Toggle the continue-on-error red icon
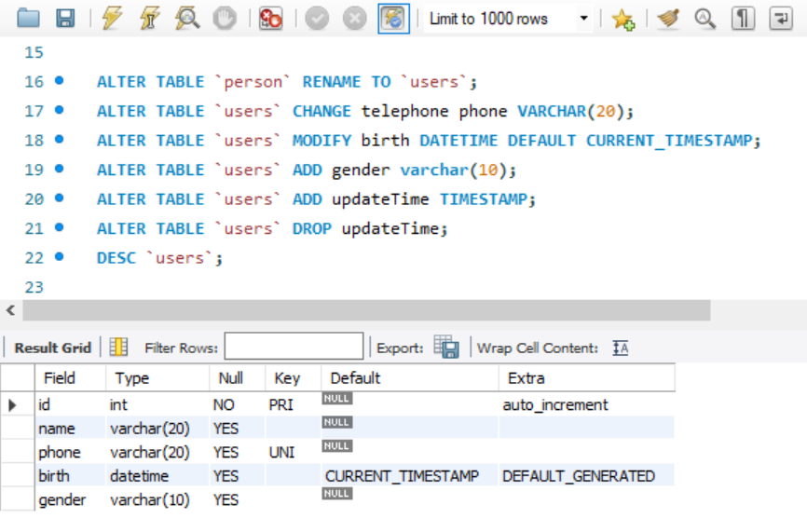The height and width of the screenshot is (532, 807). 271,19
